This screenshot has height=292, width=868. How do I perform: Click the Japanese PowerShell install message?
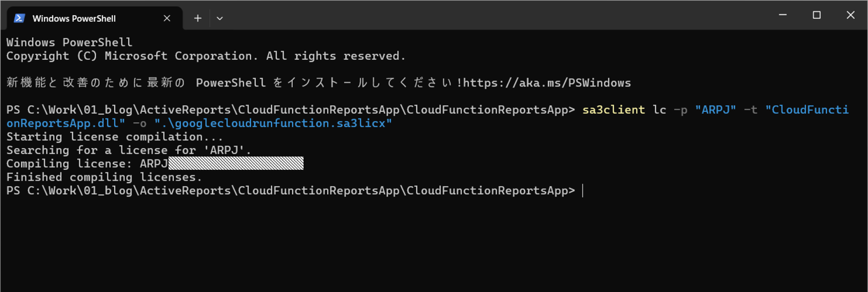pos(234,83)
